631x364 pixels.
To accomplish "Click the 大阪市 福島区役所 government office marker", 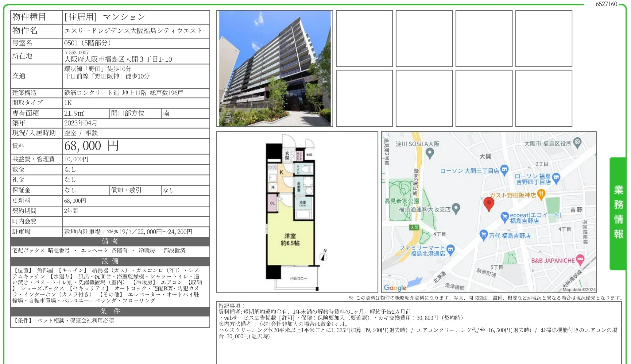I will click(x=577, y=142).
